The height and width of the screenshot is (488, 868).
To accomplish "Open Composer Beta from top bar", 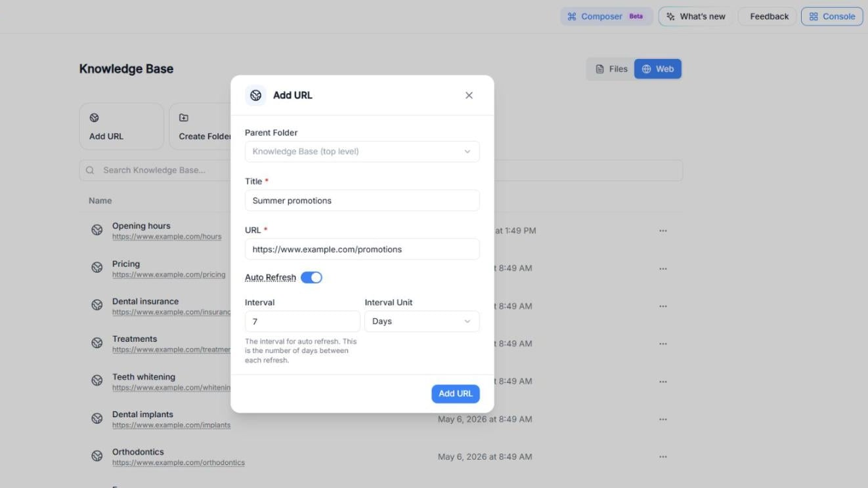I will point(606,16).
